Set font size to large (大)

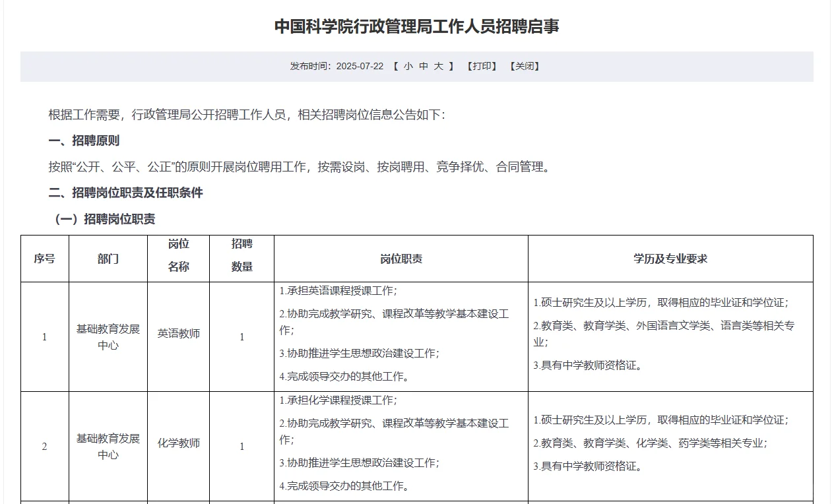[439, 66]
